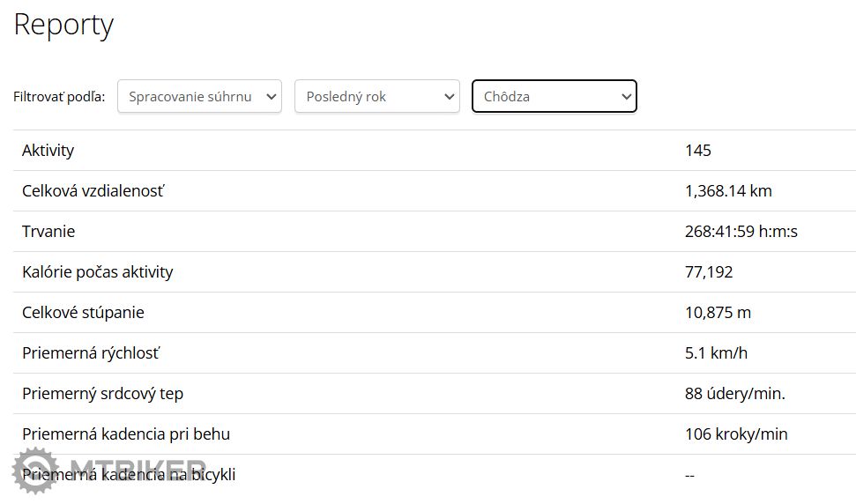Select the Priemerná rýchlosť row
Viewport: 856px width, 504px height.
click(435, 353)
